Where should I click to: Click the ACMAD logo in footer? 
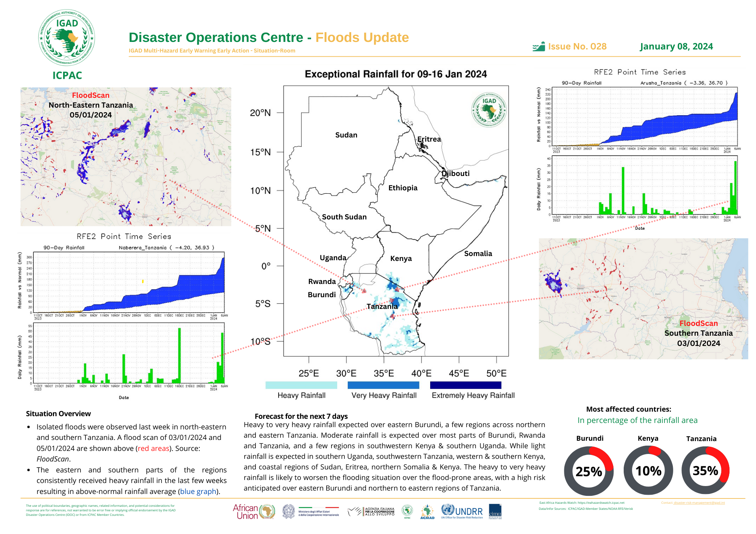[427, 512]
